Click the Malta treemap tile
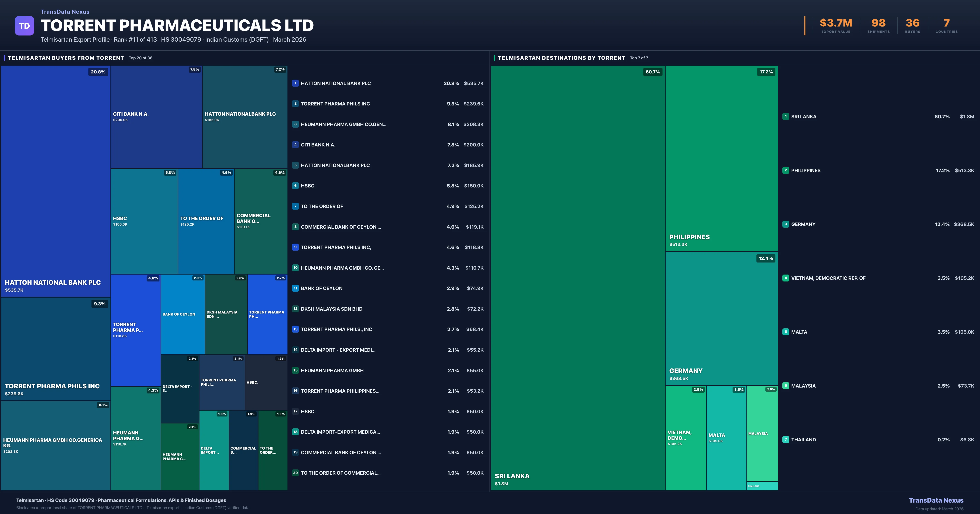 pyautogui.click(x=726, y=438)
